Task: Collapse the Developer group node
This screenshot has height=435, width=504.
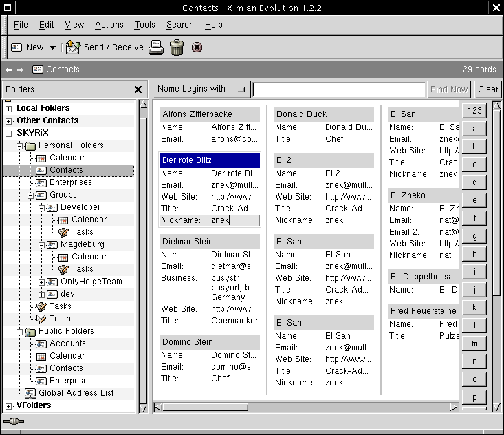Action: coord(41,208)
